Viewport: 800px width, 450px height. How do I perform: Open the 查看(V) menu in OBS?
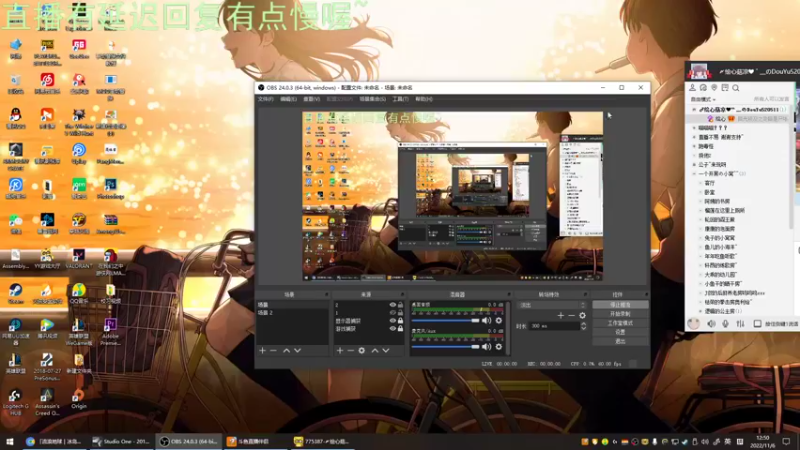(x=311, y=99)
